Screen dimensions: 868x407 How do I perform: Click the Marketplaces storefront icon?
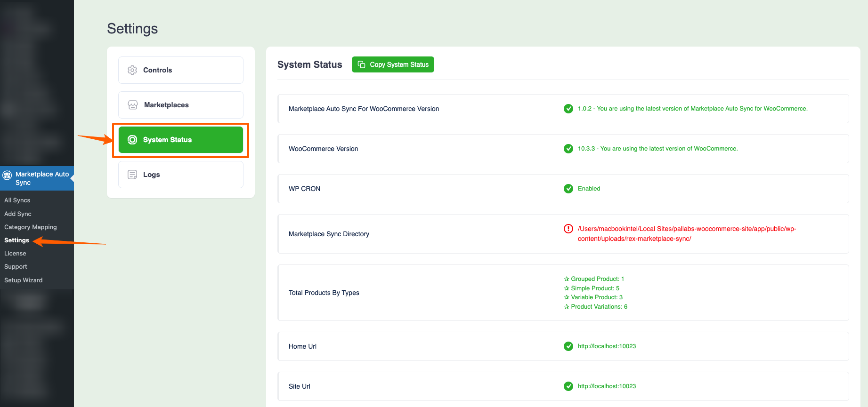[x=133, y=105]
